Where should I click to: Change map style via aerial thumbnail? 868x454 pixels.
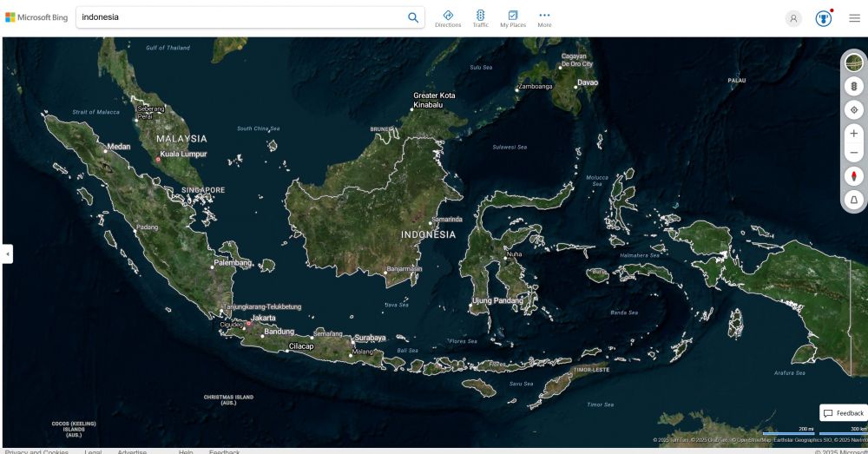point(853,63)
